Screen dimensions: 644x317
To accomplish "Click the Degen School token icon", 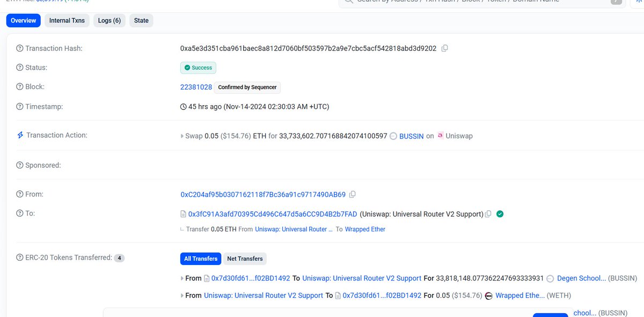I will [550, 279].
